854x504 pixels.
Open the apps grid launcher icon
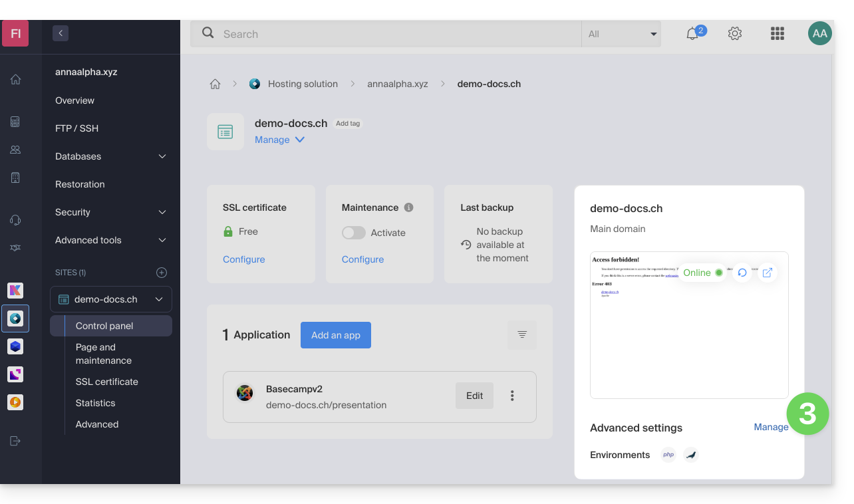776,34
